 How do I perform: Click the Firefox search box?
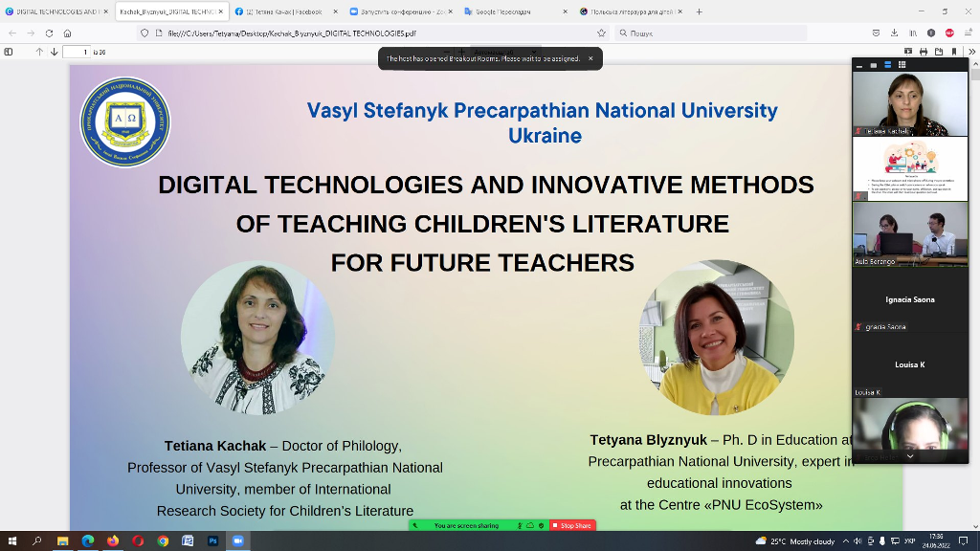pos(708,33)
